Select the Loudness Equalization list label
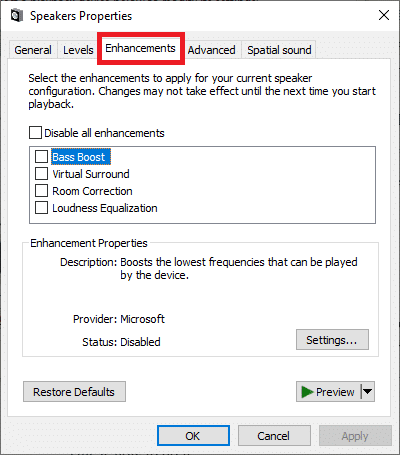 pyautogui.click(x=105, y=208)
